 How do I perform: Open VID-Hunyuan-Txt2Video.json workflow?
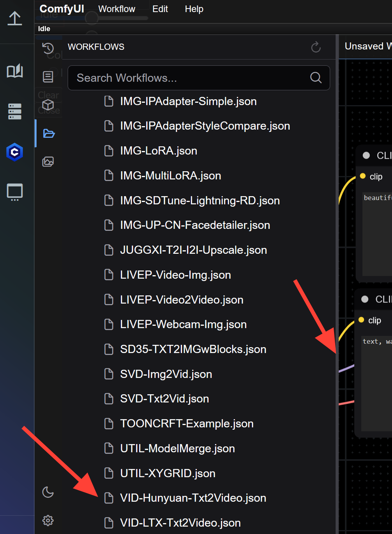192,498
